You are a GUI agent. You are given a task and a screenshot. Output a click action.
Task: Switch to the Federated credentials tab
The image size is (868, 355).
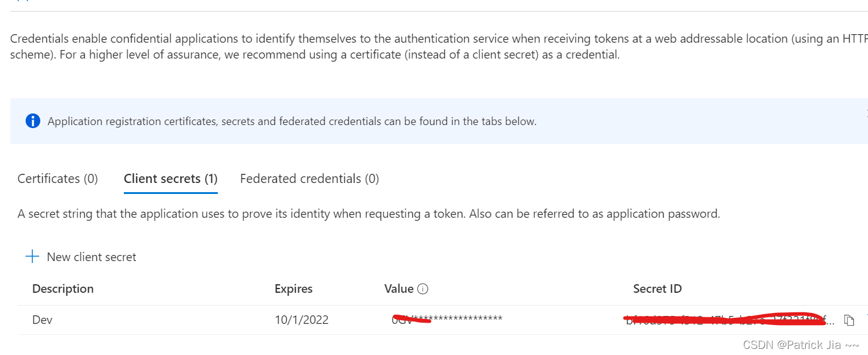309,178
